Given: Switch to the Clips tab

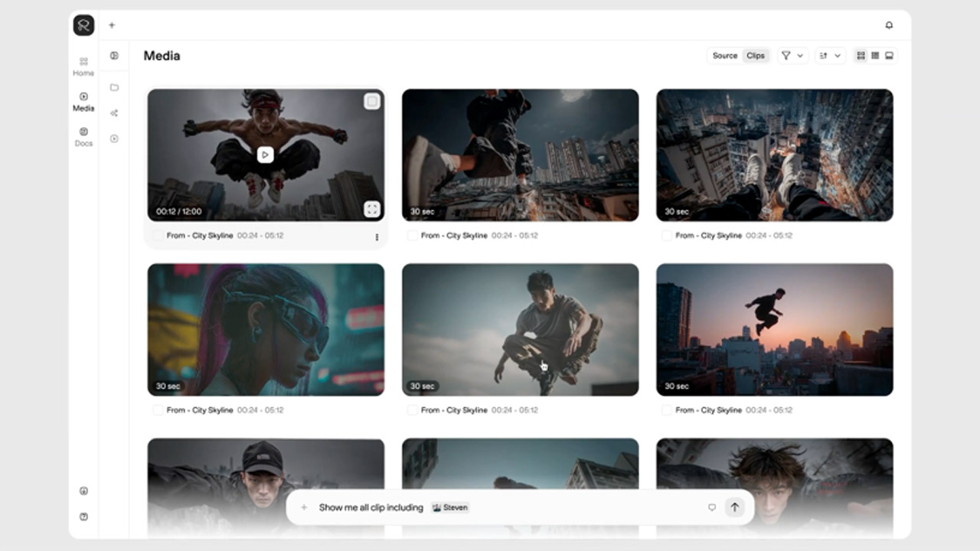Looking at the screenshot, I should pos(756,56).
